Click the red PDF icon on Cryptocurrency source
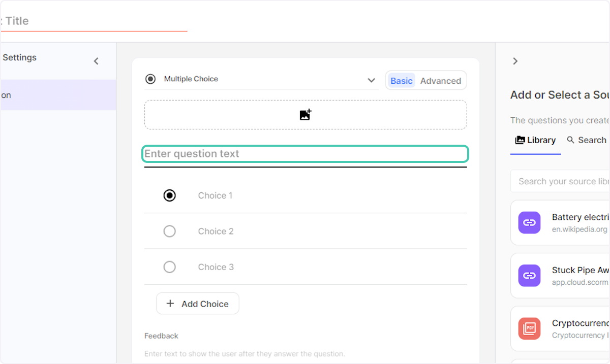 pos(529,328)
